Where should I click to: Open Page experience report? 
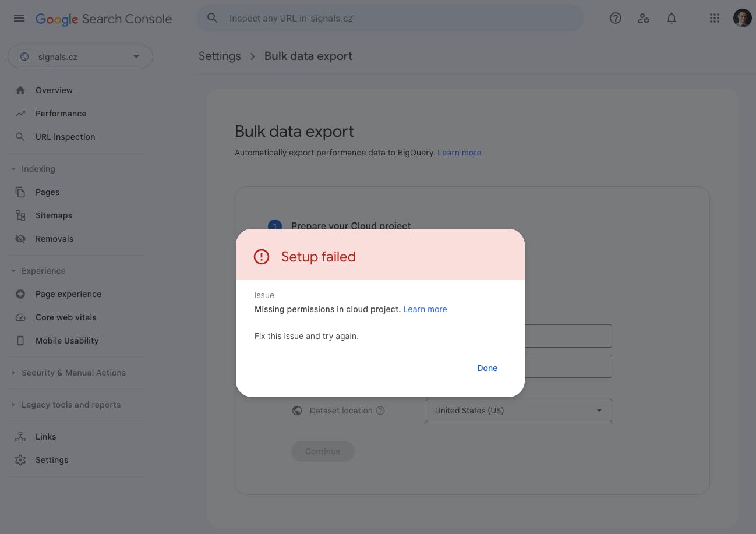(68, 294)
